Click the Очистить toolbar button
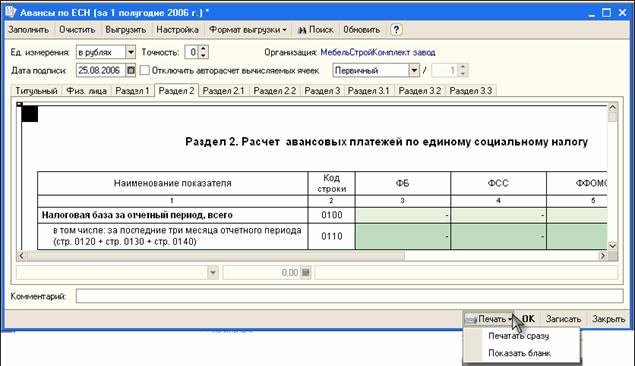 pos(77,30)
